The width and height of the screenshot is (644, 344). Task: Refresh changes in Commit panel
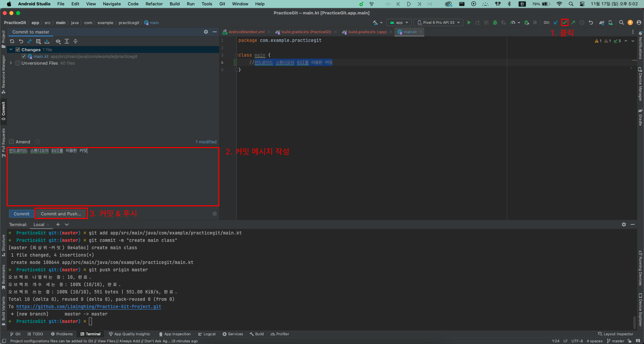coord(12,41)
